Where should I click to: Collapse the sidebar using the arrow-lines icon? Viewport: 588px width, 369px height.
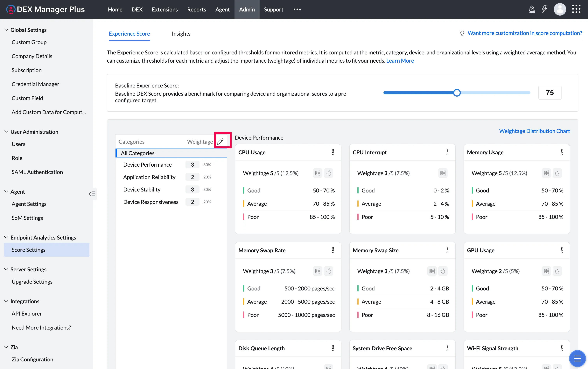click(92, 194)
